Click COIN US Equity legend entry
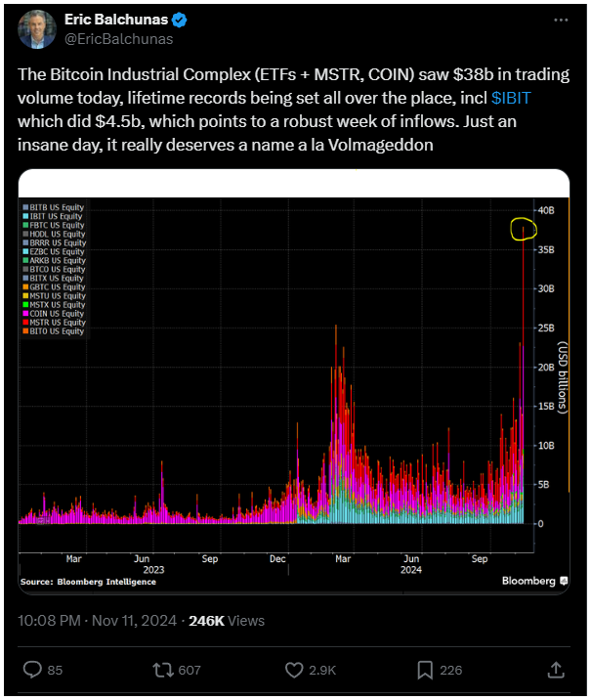The image size is (591, 700). (x=53, y=314)
